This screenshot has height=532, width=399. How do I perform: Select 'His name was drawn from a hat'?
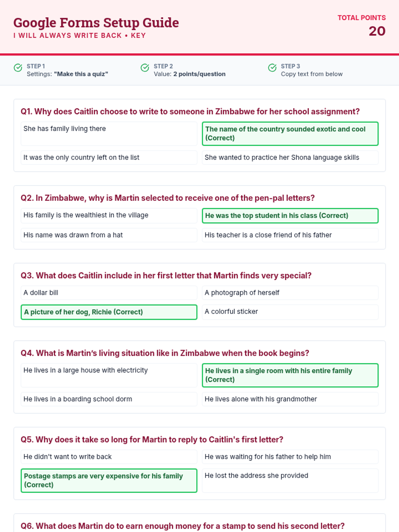tap(109, 235)
